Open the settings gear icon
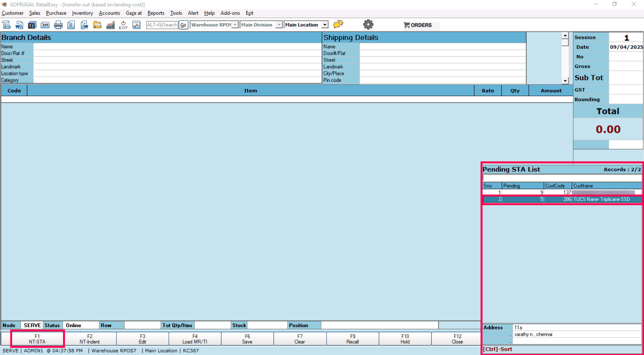 coord(368,24)
